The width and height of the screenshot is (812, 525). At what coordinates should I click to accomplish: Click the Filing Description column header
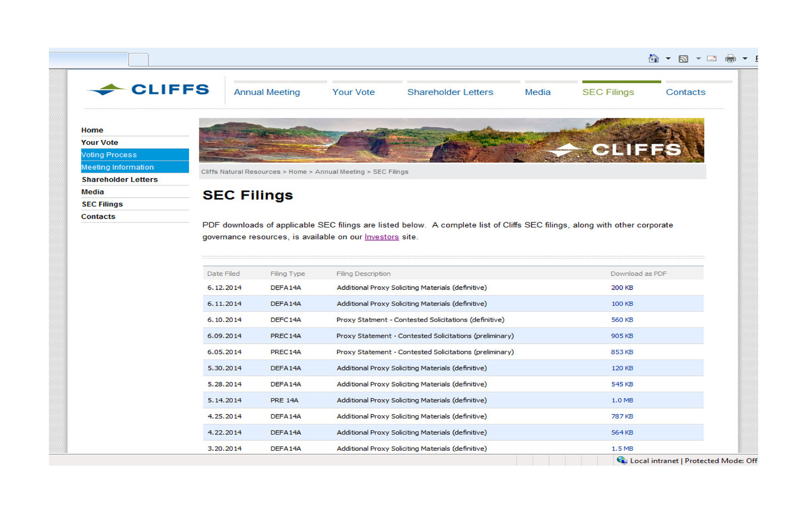(x=363, y=273)
